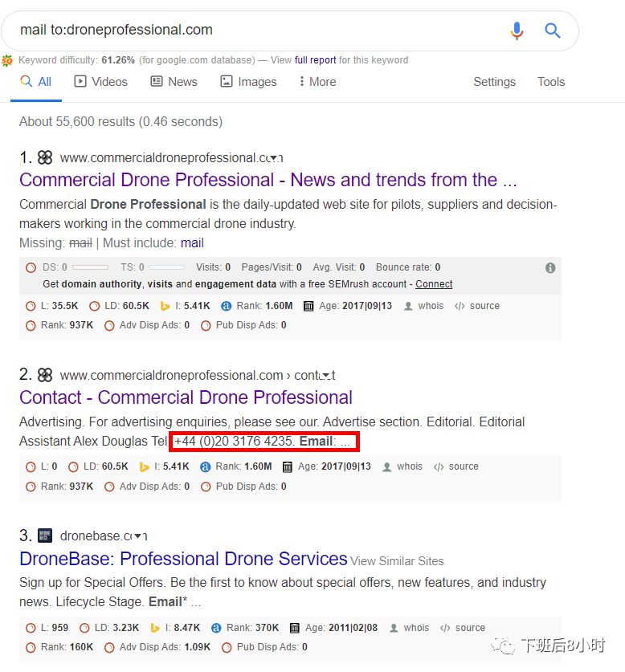Screen dimensions: 625x672
Task: Click Alexa Rank icon in result 2
Action: [x=205, y=466]
